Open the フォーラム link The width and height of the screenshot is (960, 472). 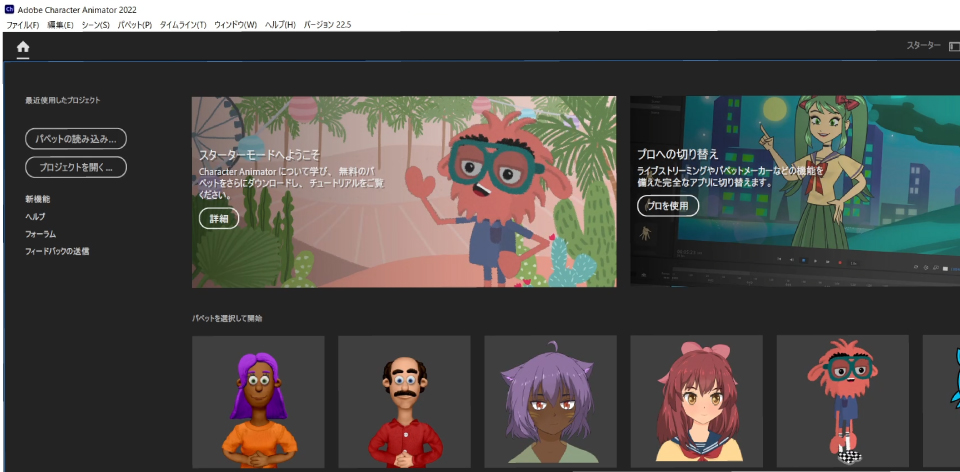41,234
